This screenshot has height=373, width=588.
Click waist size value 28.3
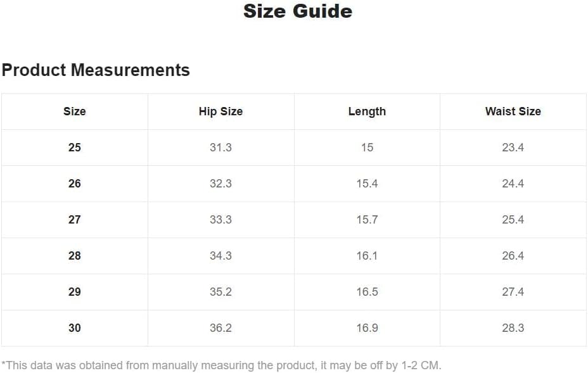pyautogui.click(x=513, y=327)
